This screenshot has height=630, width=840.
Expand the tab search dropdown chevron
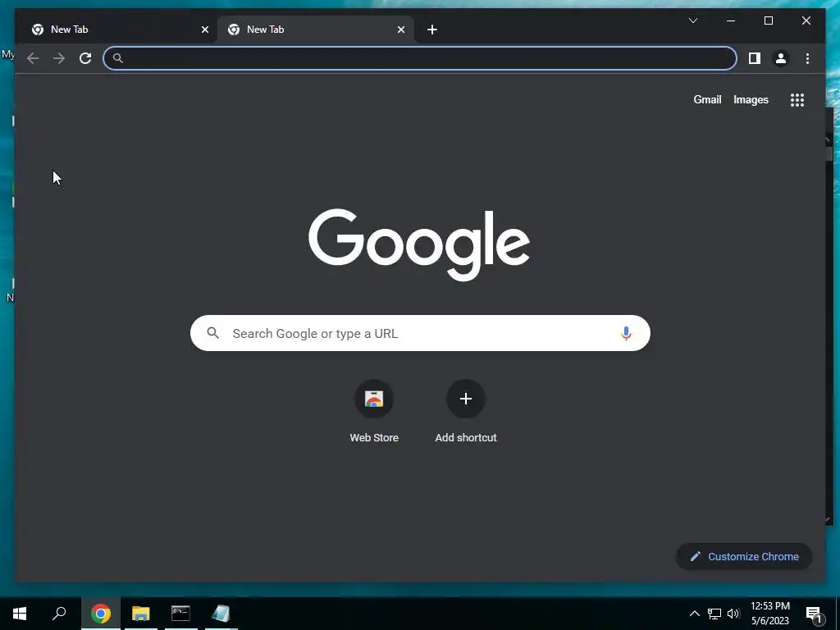(692, 21)
